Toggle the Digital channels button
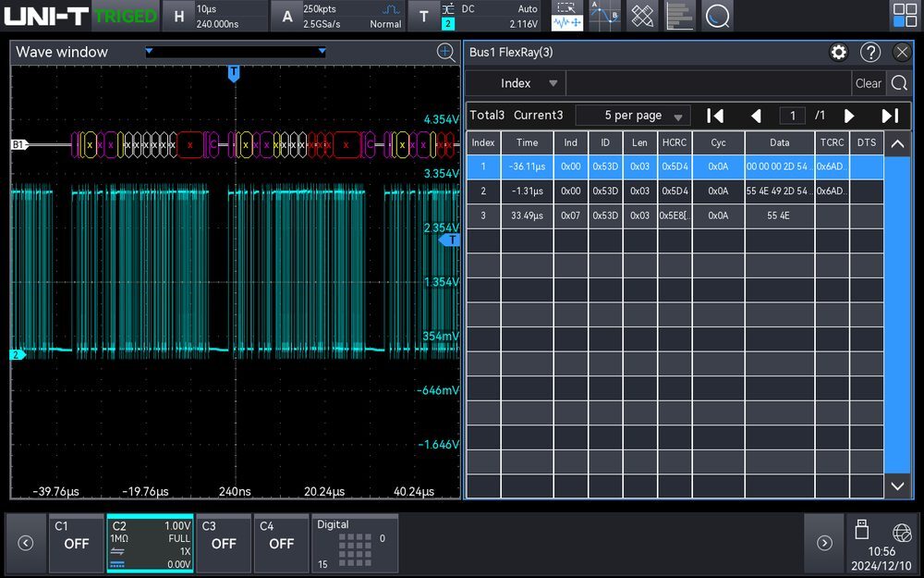This screenshot has height=578, width=924. click(354, 543)
